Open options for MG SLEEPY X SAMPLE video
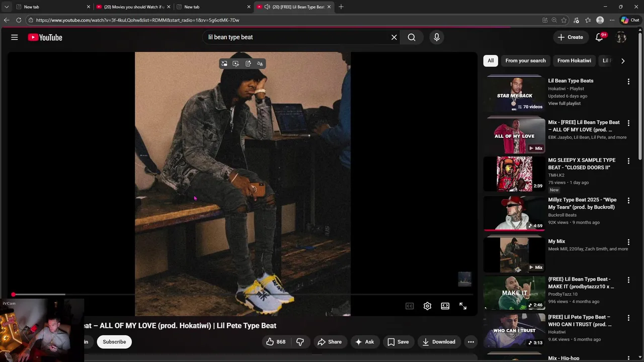Image resolution: width=644 pixels, height=362 pixels. [628, 161]
